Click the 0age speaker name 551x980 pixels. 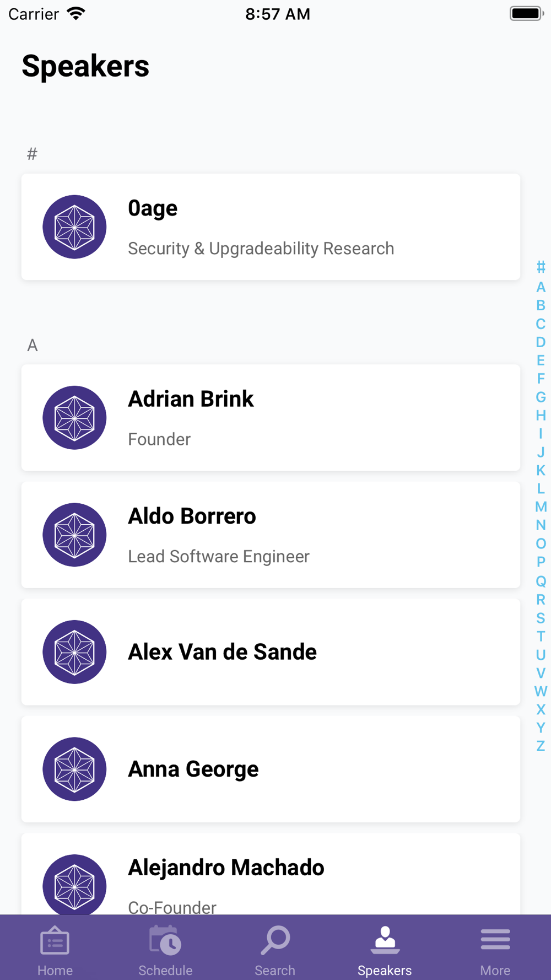pyautogui.click(x=153, y=208)
